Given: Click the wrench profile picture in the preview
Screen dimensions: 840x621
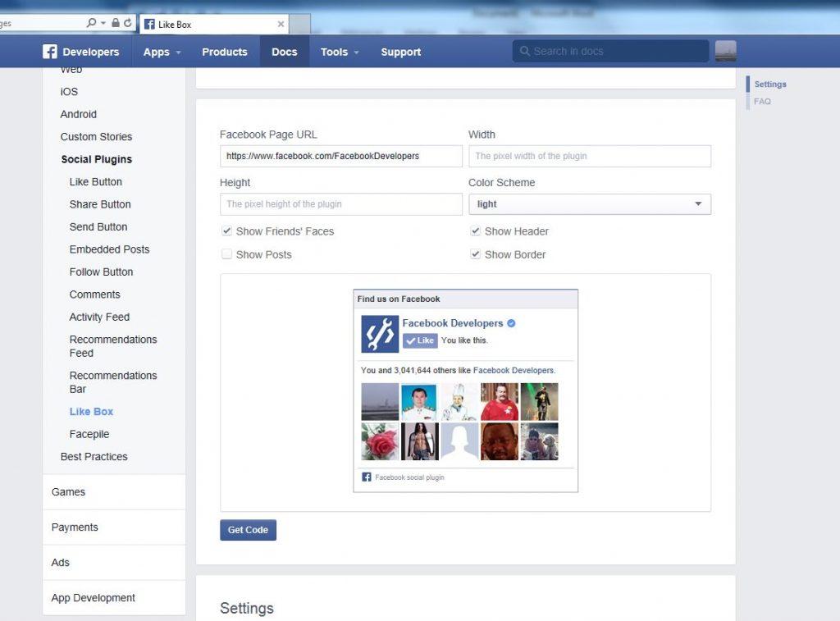Looking at the screenshot, I should (x=379, y=333).
